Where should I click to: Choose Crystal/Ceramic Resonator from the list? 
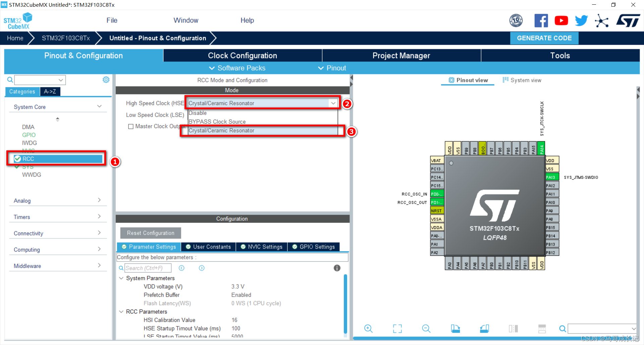[x=263, y=131]
